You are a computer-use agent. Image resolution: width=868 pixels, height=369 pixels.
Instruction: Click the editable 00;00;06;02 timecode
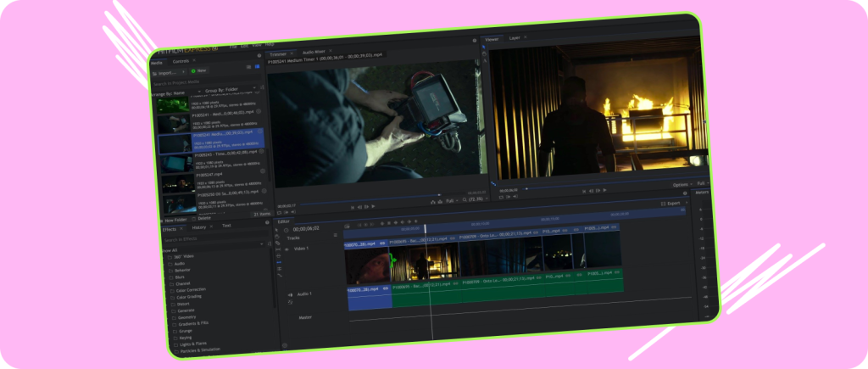coord(305,229)
